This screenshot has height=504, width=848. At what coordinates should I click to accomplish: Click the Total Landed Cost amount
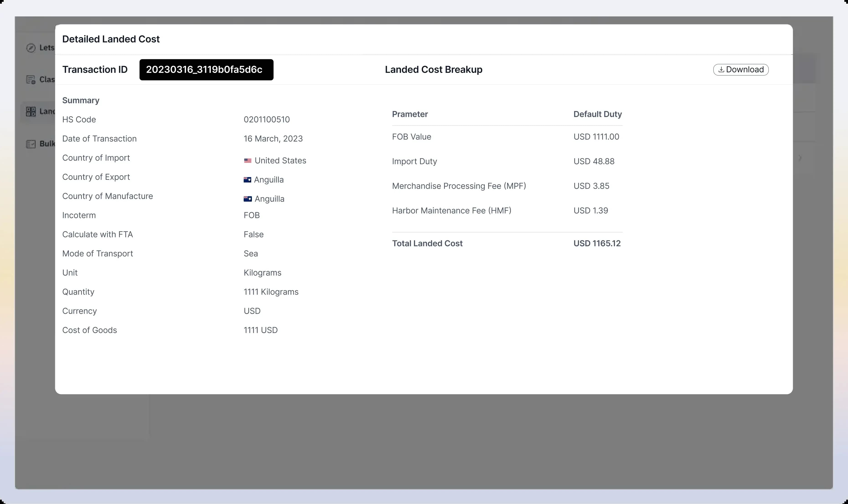[597, 243]
